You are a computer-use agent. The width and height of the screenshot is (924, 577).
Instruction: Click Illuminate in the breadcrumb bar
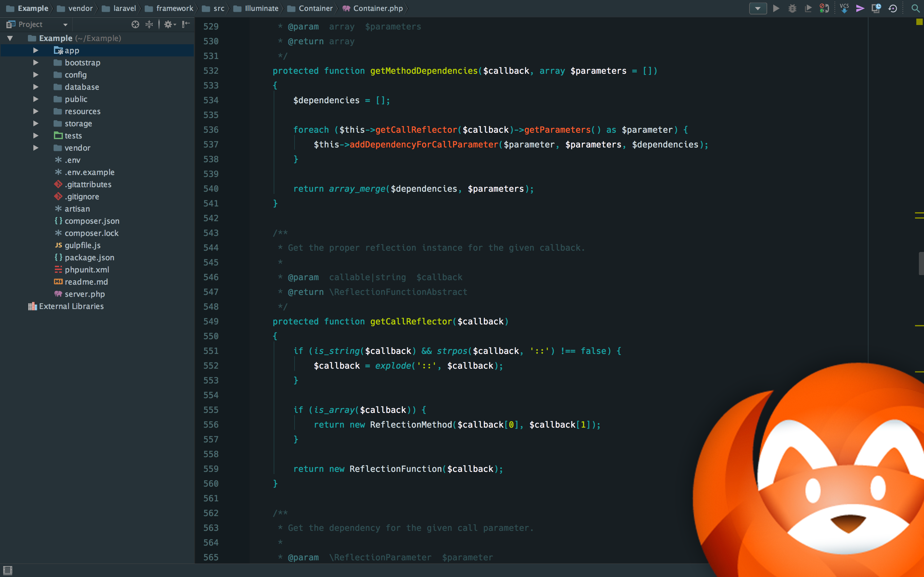coord(261,8)
